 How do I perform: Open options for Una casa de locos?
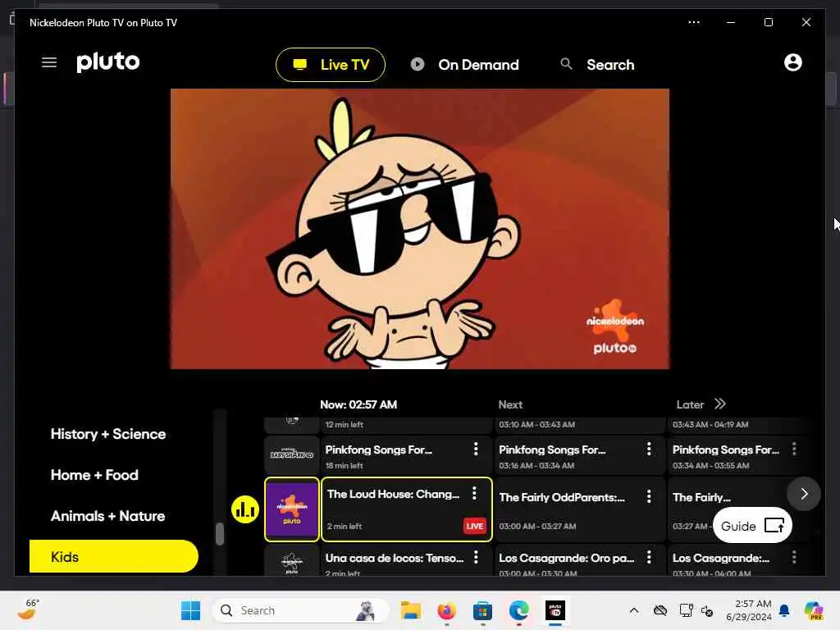[x=476, y=557]
